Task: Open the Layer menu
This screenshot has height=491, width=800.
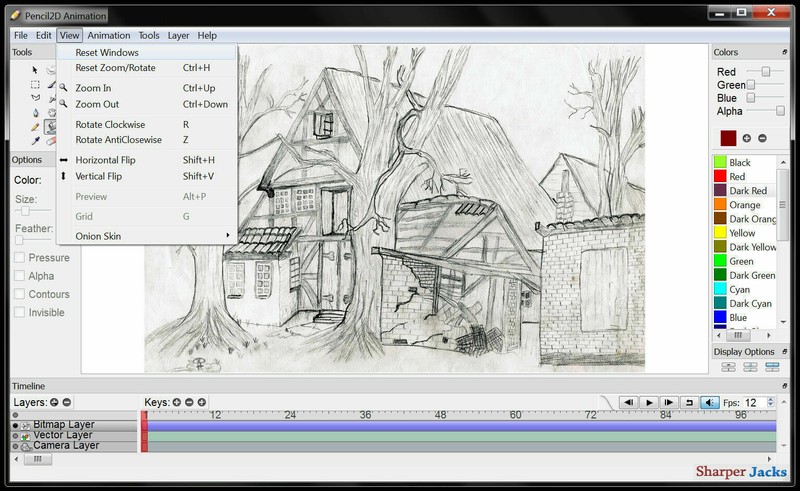Action: coord(178,35)
